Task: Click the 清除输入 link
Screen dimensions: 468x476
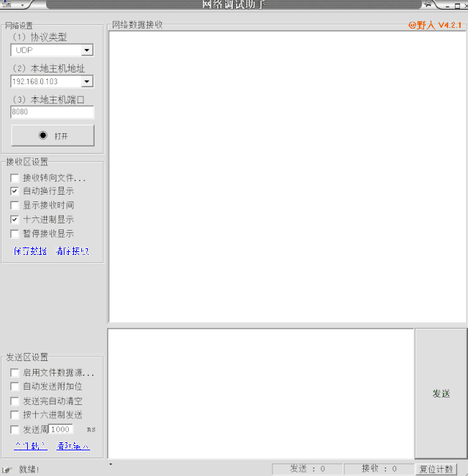Action: pyautogui.click(x=73, y=446)
